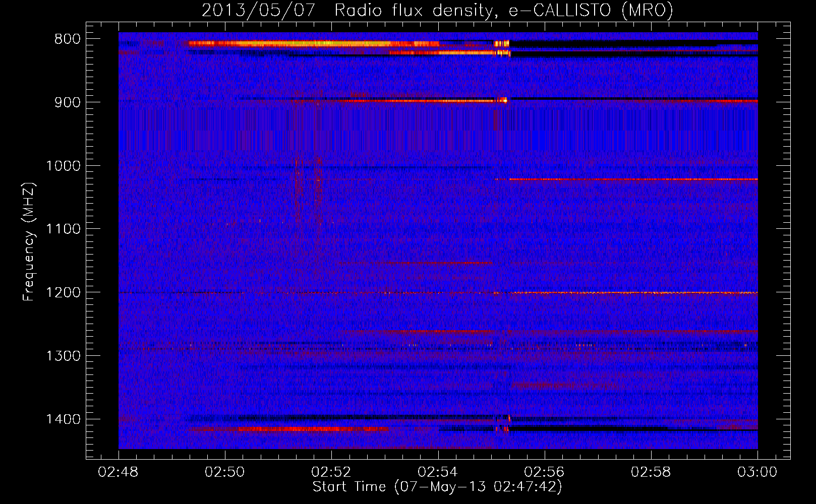Click the 900 frequency tick label
Screen dimensions: 816x504
click(x=68, y=102)
